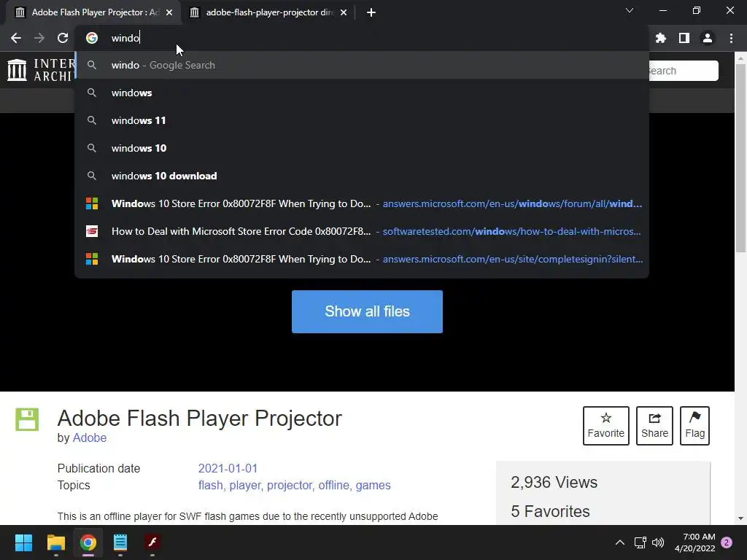This screenshot has height=560, width=747.
Task: Click the Internet Archive search field
Action: tap(684, 71)
